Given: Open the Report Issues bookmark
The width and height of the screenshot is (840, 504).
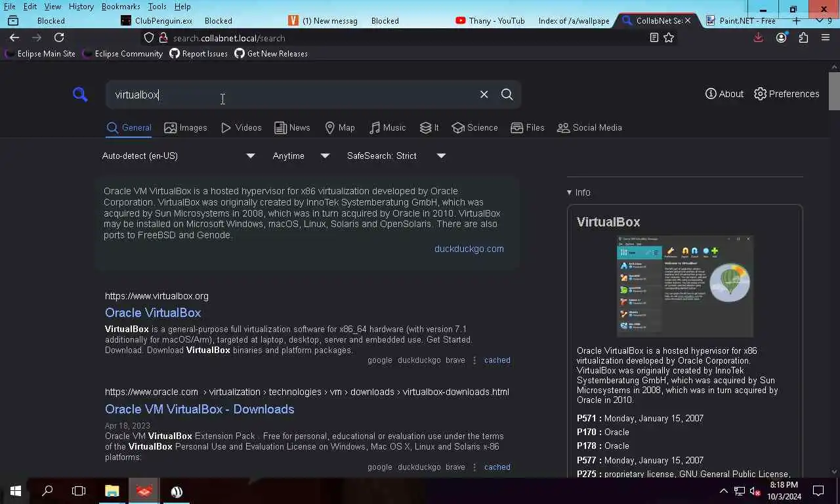Looking at the screenshot, I should point(198,54).
